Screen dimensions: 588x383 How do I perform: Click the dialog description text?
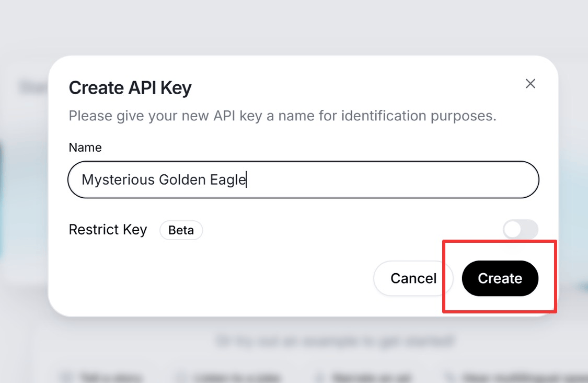282,116
